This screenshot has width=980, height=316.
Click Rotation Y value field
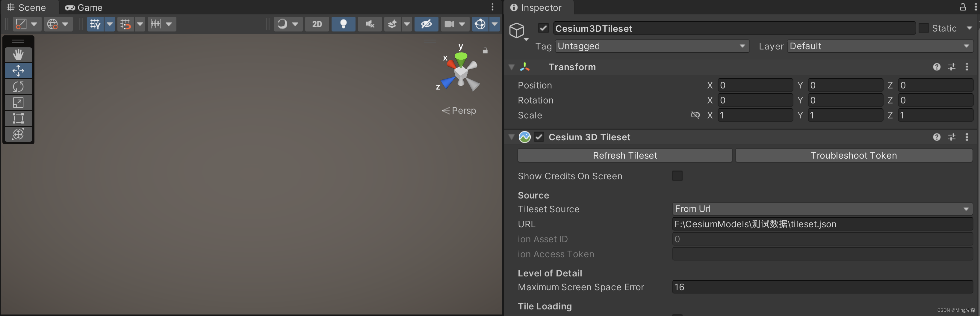point(845,100)
